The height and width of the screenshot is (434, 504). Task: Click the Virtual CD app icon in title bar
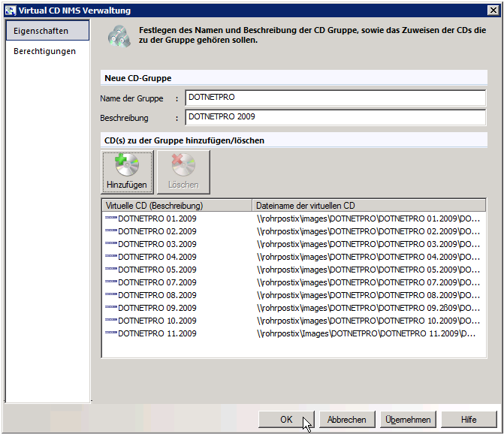tap(11, 11)
